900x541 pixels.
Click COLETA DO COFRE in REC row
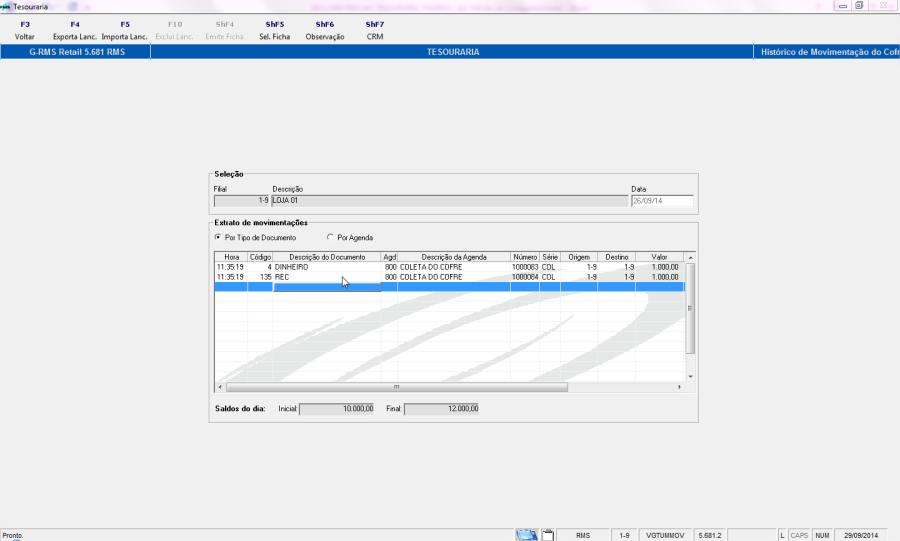click(453, 277)
